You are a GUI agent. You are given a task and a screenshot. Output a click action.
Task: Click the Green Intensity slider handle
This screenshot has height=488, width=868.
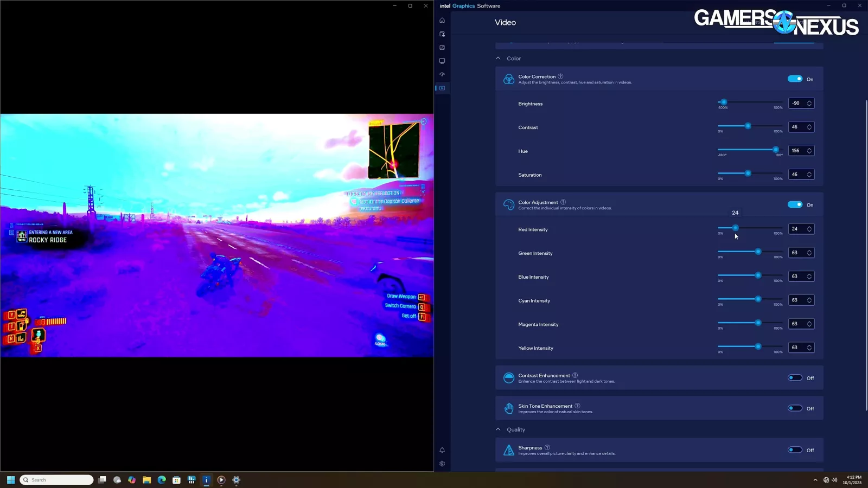(758, 252)
